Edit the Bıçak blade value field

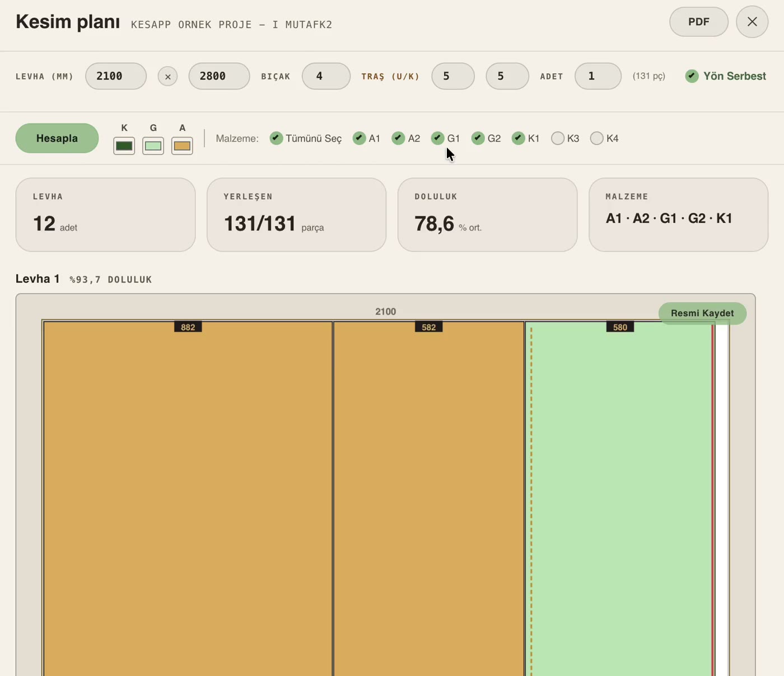point(326,76)
